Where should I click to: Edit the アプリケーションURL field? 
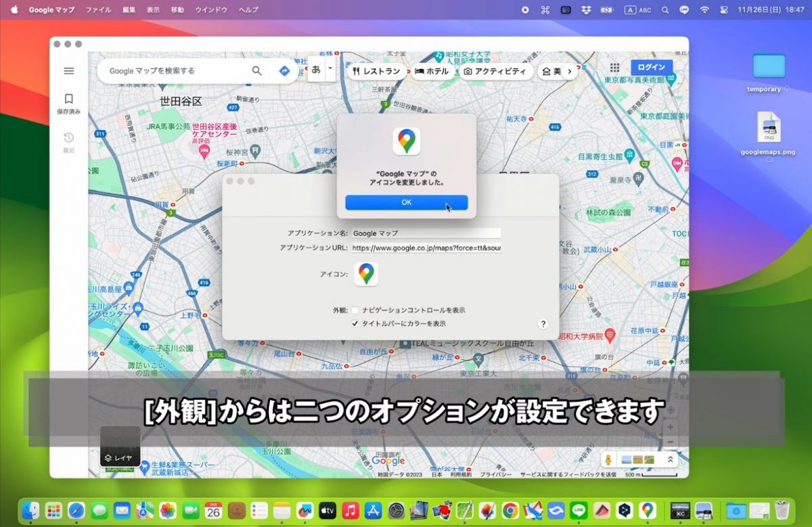[426, 248]
